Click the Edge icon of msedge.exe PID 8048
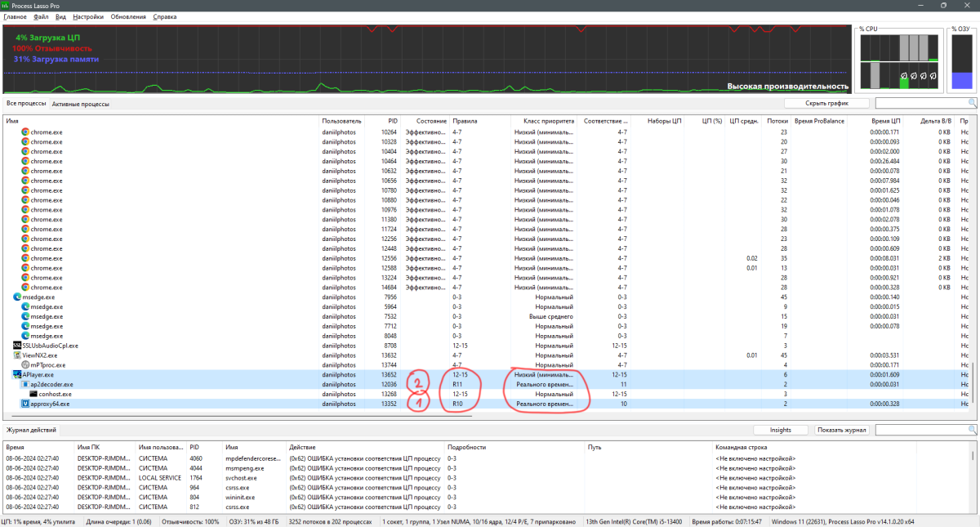Viewport: 980px width, 527px height. pyautogui.click(x=25, y=336)
